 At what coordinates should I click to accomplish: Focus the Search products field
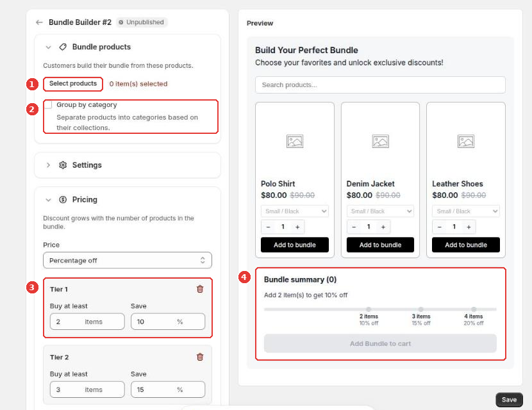[380, 85]
